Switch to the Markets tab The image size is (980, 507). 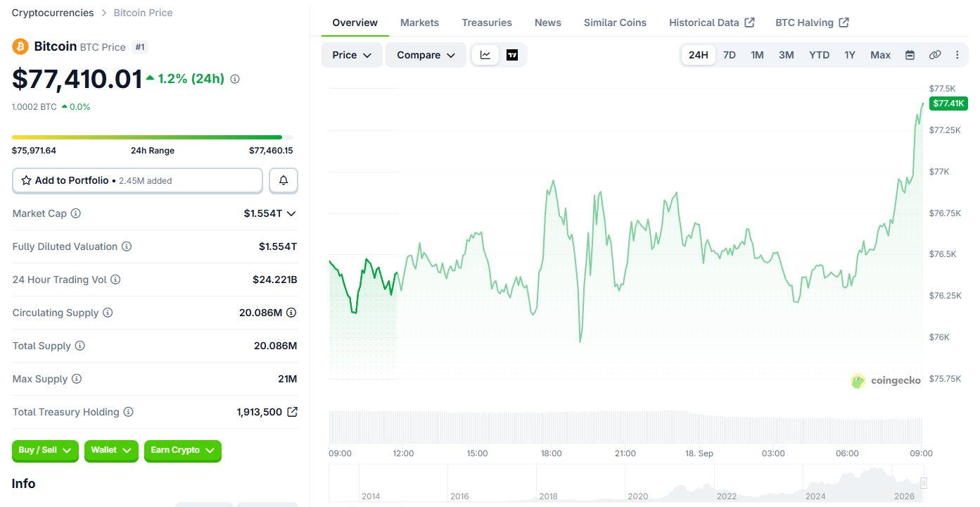tap(419, 23)
